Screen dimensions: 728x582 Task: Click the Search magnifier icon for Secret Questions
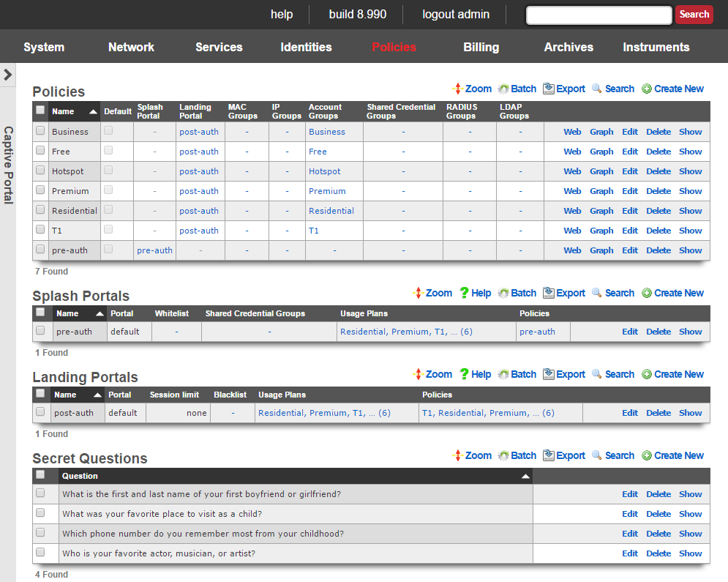[x=597, y=455]
